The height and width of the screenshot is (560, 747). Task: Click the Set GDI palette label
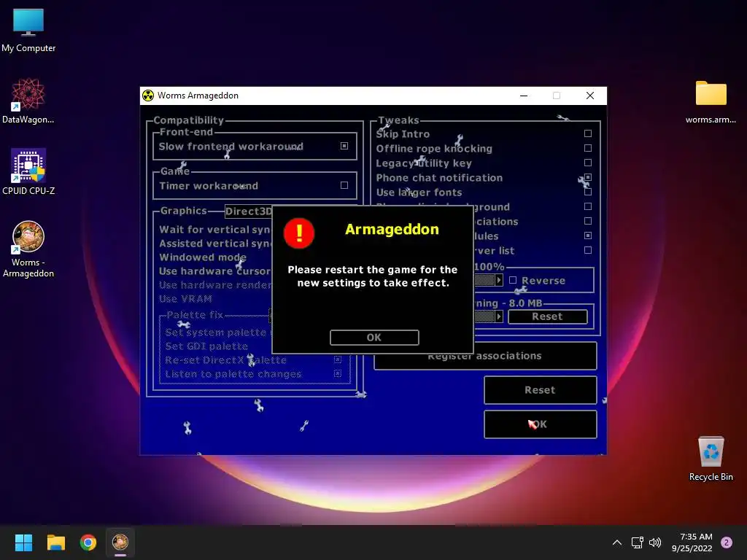(x=206, y=346)
